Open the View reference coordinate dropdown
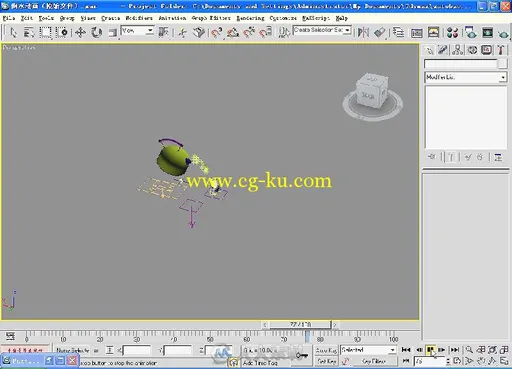 137,31
